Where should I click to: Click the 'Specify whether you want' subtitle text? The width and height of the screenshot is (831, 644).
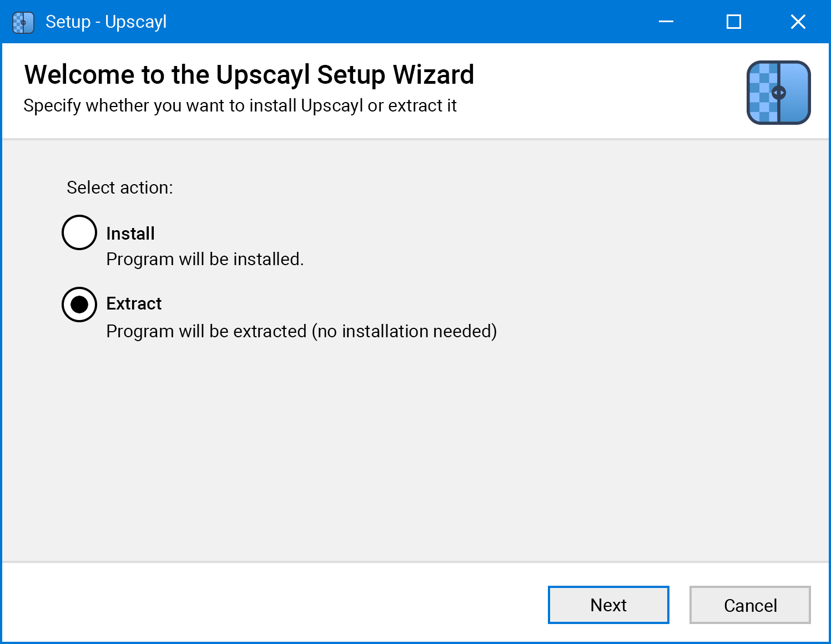click(x=239, y=105)
